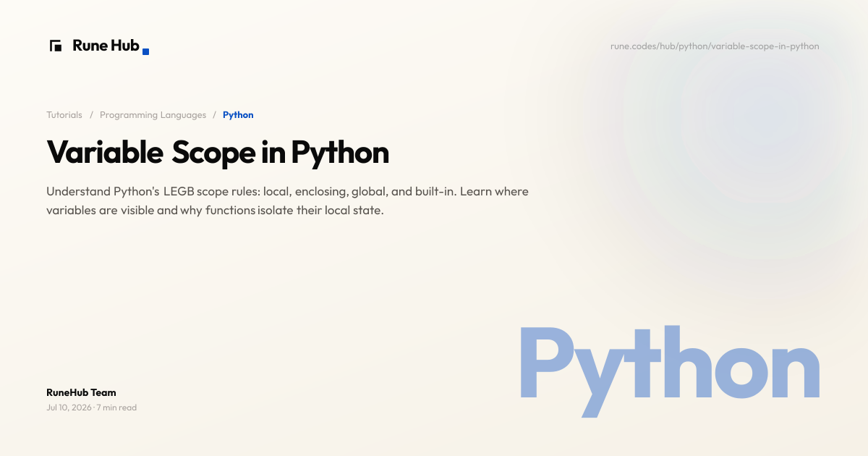Open the Tutorials breadcrumb
The image size is (868, 456).
(x=64, y=115)
